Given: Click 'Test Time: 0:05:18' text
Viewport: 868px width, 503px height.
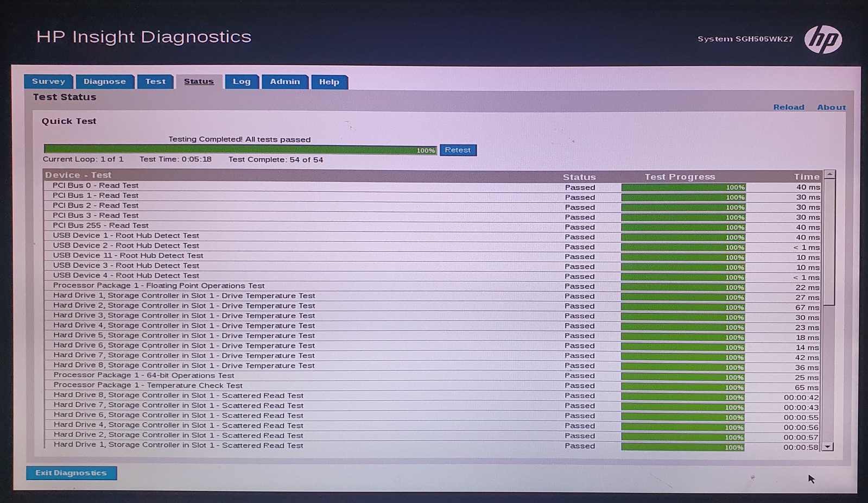Looking at the screenshot, I should [175, 159].
